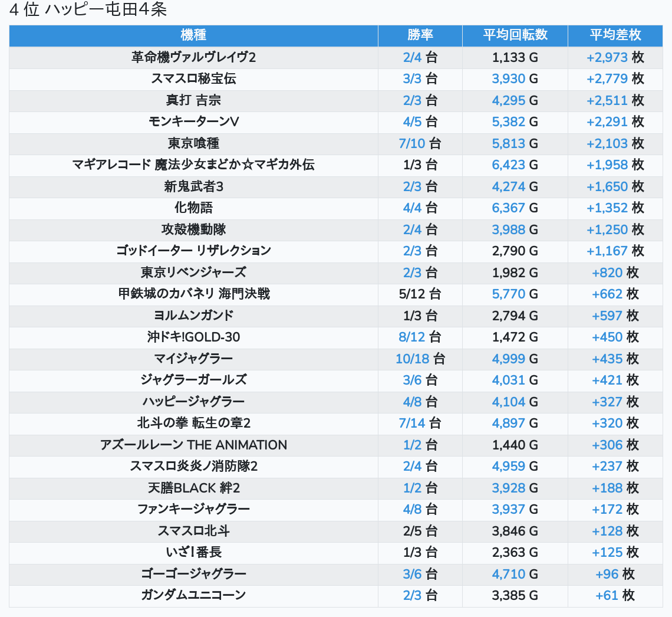Open the モンキーターンV machine entry
Viewport: 672px width, 617px height.
[193, 122]
